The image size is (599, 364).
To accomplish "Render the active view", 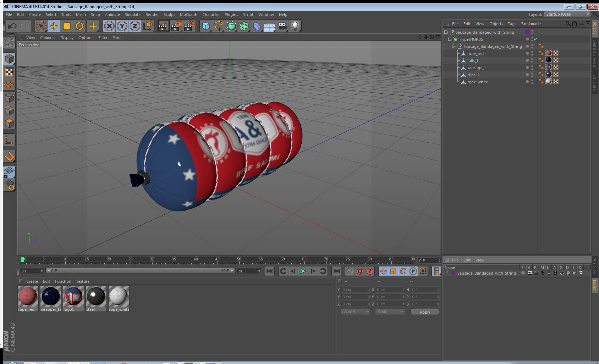I will pos(163,26).
